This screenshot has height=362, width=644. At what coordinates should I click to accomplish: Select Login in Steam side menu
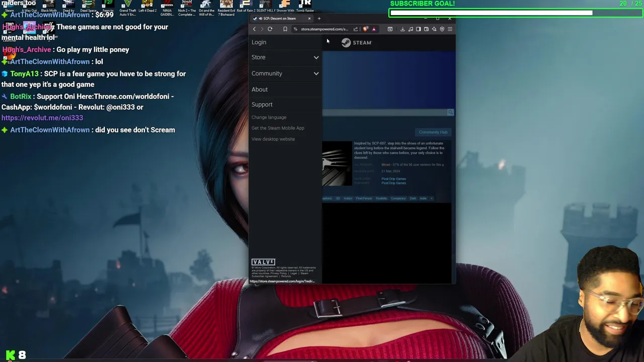[x=259, y=42]
